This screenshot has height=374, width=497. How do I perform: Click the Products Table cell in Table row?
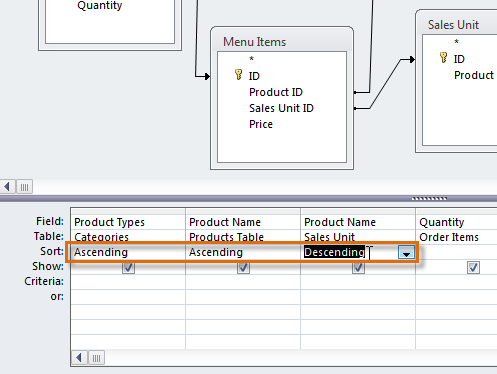click(243, 237)
